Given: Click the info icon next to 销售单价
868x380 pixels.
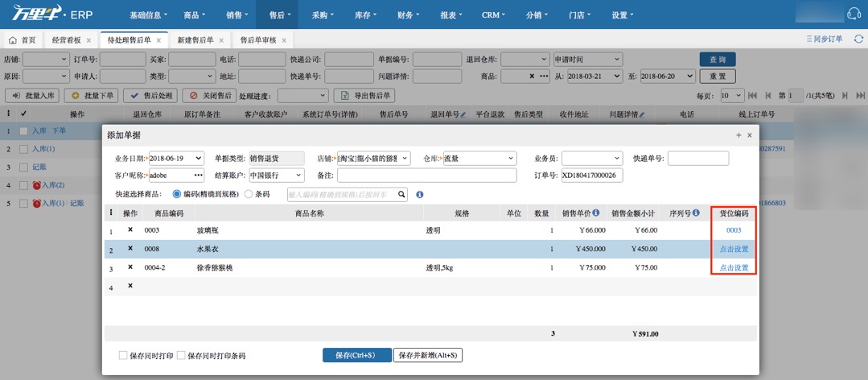Looking at the screenshot, I should point(595,213).
